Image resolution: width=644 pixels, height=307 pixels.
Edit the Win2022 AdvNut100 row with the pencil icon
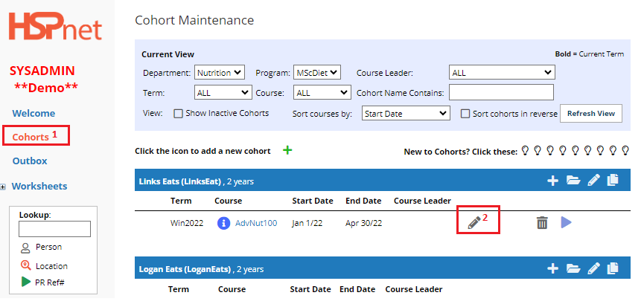(x=474, y=223)
